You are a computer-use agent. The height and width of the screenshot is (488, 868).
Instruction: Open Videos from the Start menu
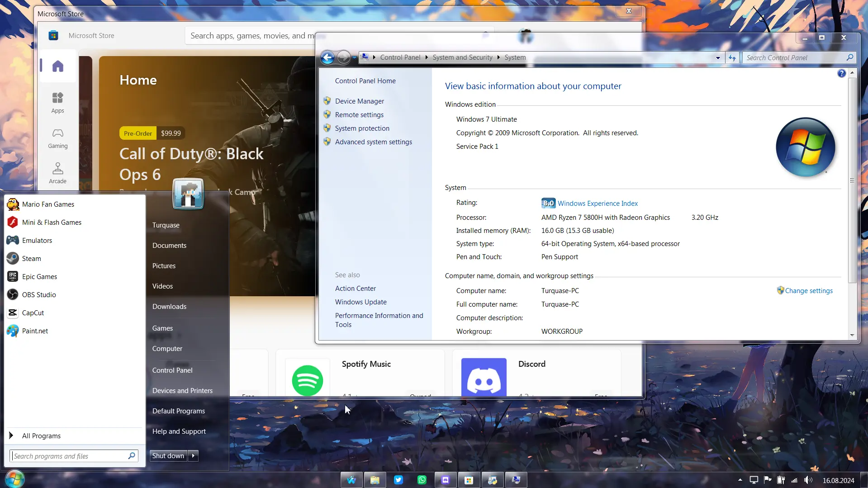[162, 286]
